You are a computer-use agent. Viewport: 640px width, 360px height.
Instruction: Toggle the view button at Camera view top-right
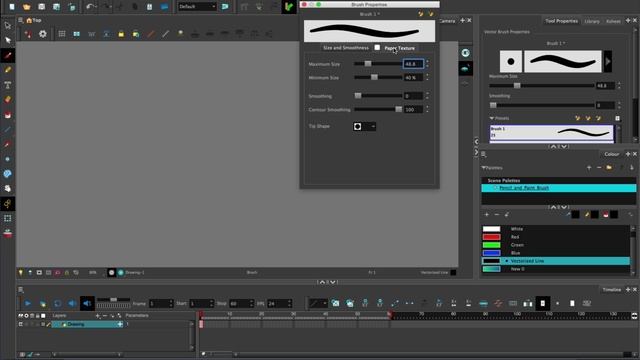coord(465,53)
